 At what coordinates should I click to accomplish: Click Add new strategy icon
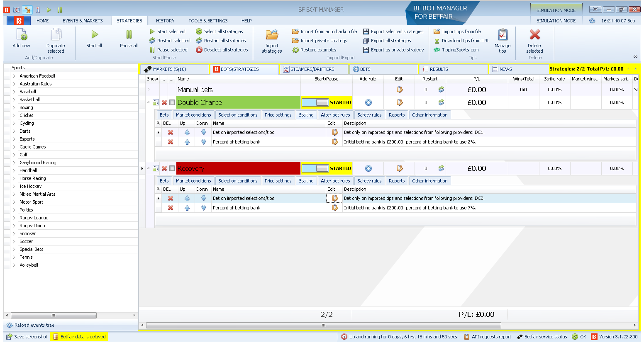22,34
